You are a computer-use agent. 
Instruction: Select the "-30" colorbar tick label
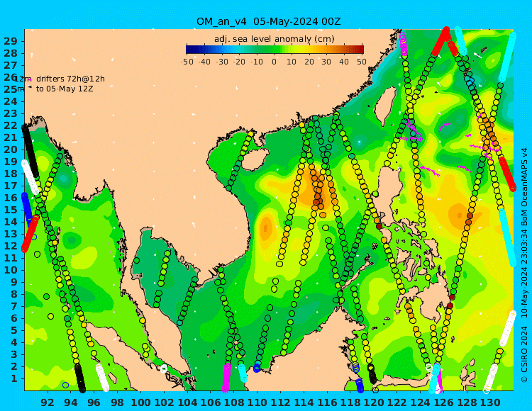click(223, 62)
